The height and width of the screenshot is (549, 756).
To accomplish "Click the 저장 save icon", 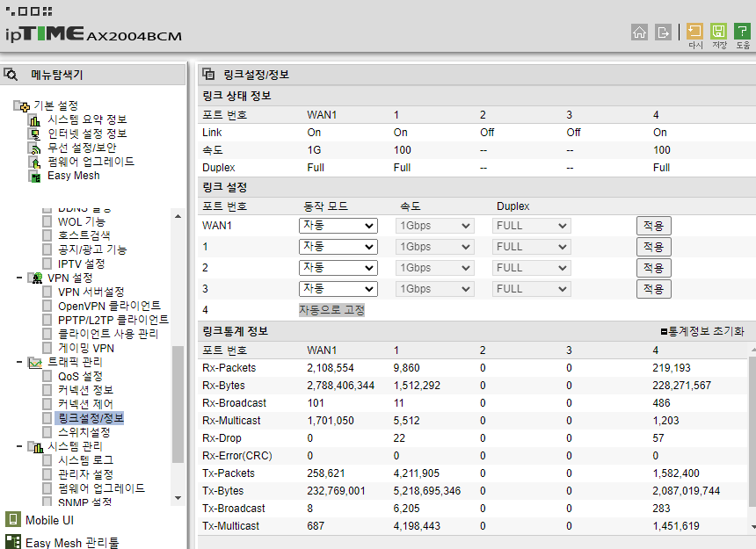I will [719, 32].
